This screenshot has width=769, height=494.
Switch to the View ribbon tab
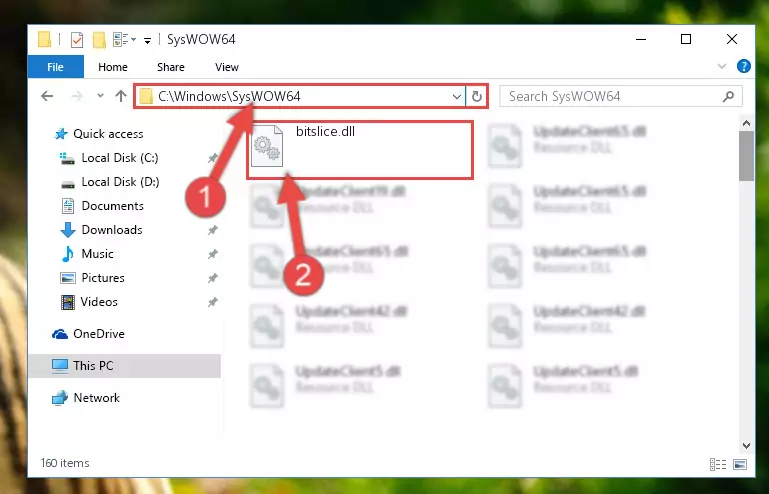pos(227,67)
